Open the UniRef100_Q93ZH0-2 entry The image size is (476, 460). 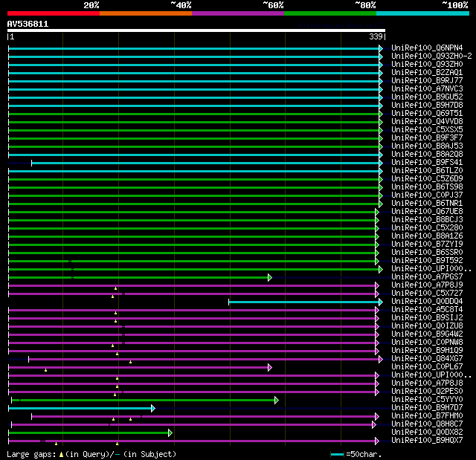click(431, 56)
